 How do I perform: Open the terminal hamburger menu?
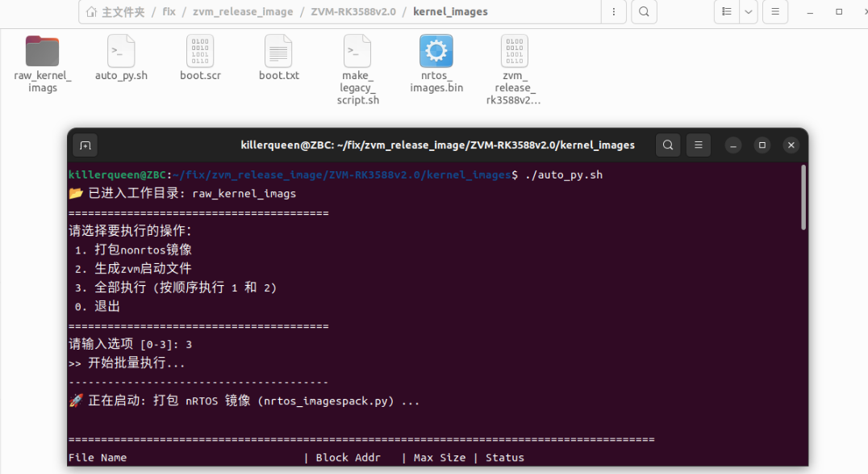coord(699,145)
